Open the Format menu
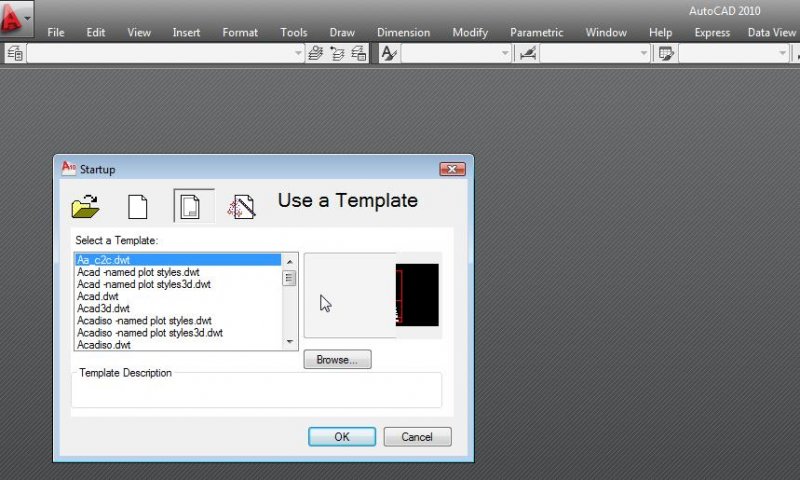The width and height of the screenshot is (800, 480). click(x=240, y=33)
